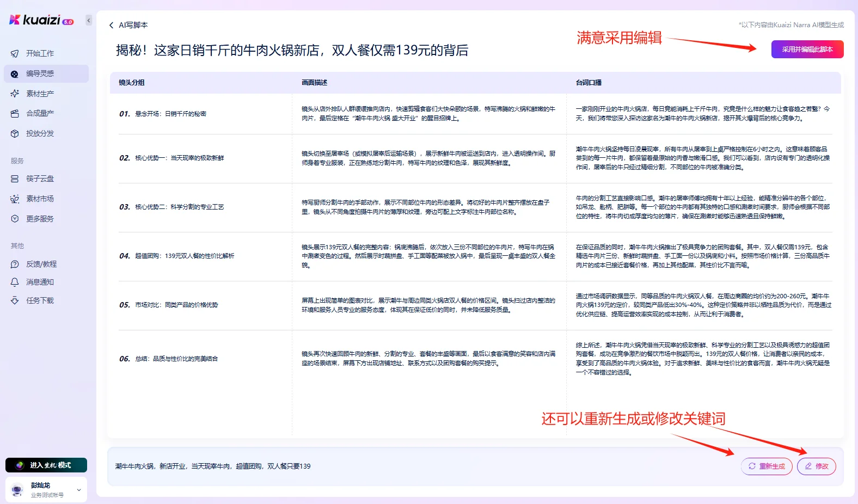Click the 素材生产 sparkle icon
The width and height of the screenshot is (858, 504).
(15, 94)
